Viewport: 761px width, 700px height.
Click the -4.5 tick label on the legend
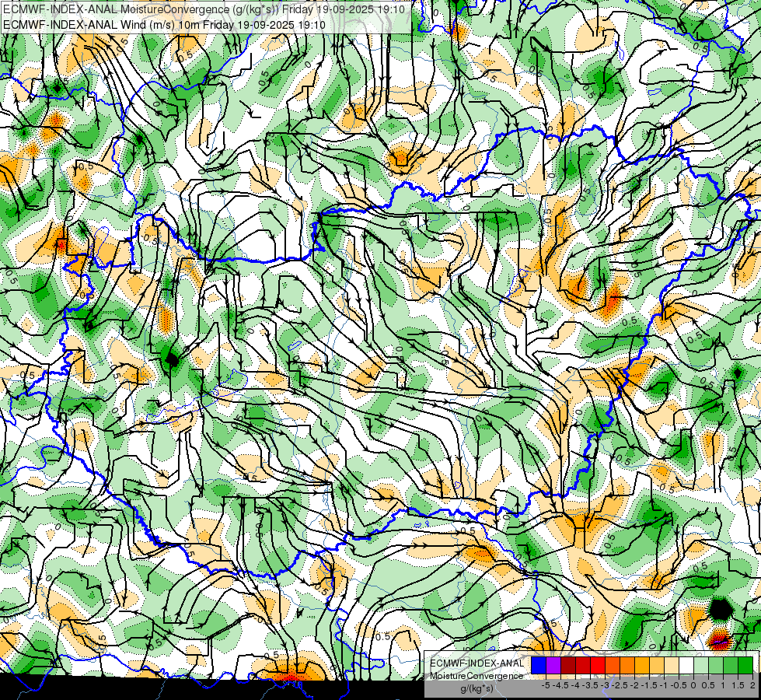point(560,685)
